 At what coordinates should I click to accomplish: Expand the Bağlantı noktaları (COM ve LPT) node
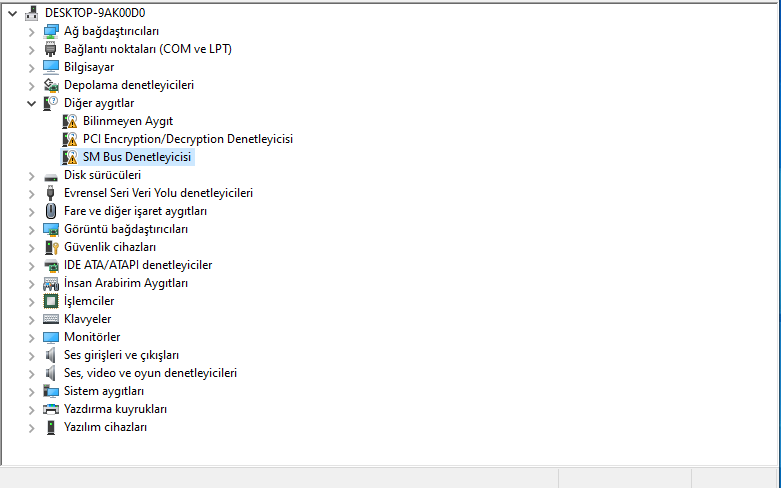click(x=31, y=50)
